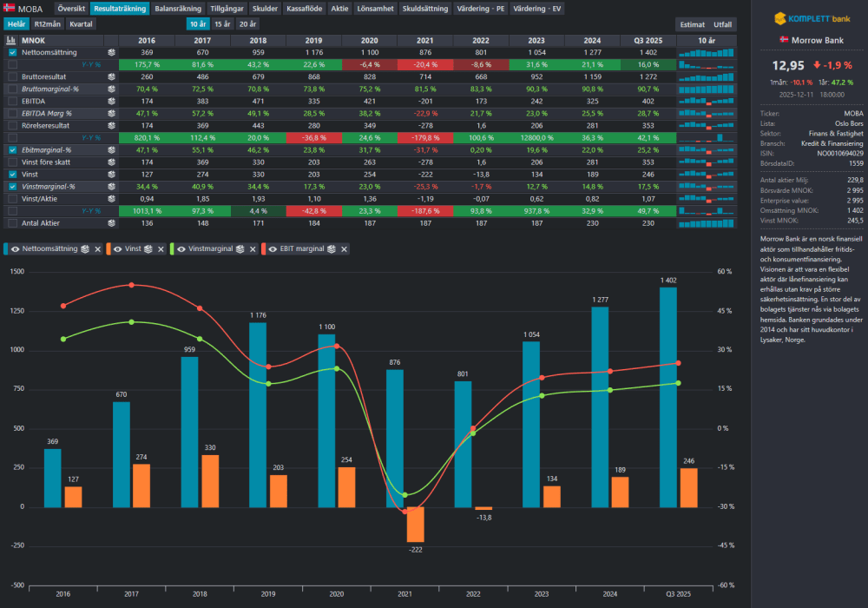The height and width of the screenshot is (608, 868).
Task: Click the blue color bar of Nettoomsättning legend
Action: tap(5, 249)
